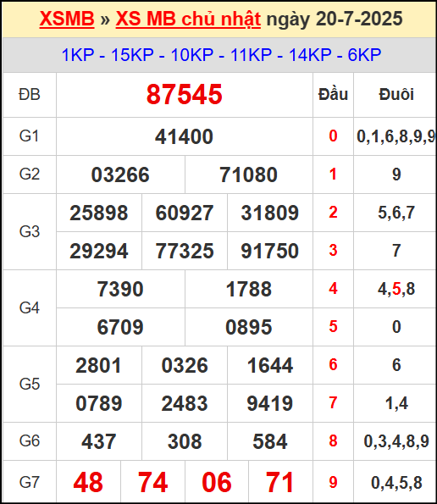Select the G1 prize number 41400

point(184,136)
